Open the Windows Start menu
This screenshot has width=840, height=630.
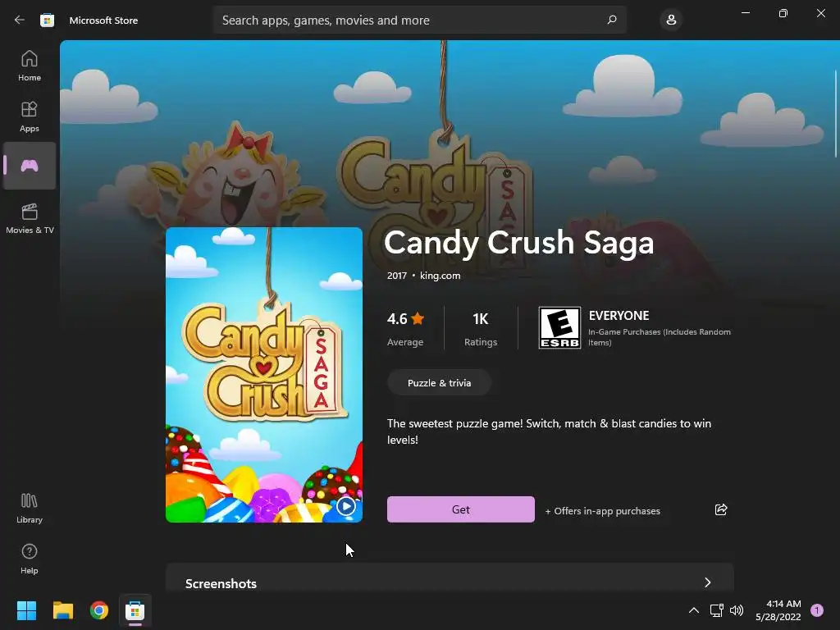click(26, 610)
